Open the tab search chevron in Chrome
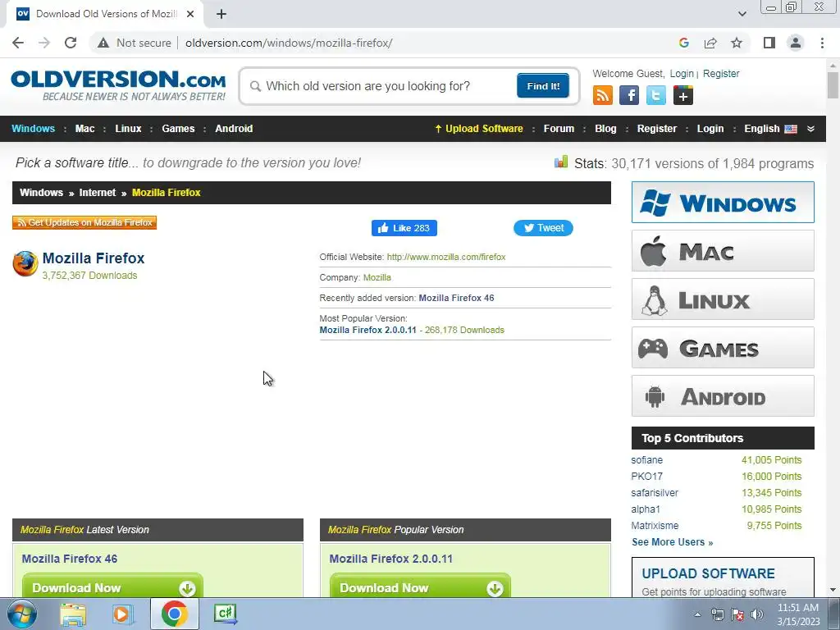This screenshot has width=840, height=630. pos(742,14)
